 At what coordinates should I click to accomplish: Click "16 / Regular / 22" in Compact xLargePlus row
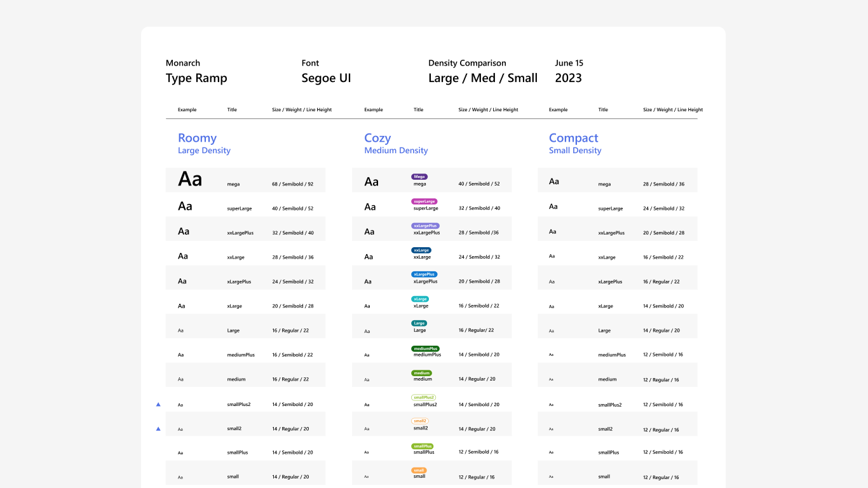coord(661,282)
